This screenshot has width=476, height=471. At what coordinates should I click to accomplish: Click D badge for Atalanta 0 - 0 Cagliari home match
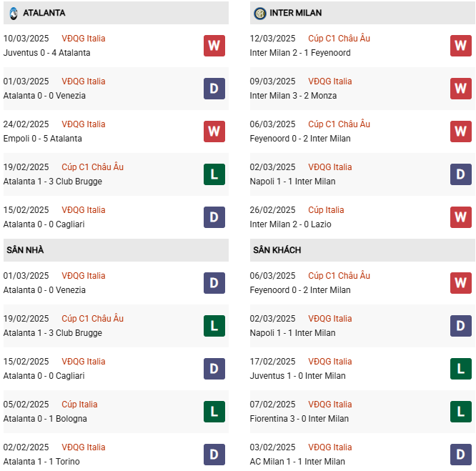(x=214, y=369)
